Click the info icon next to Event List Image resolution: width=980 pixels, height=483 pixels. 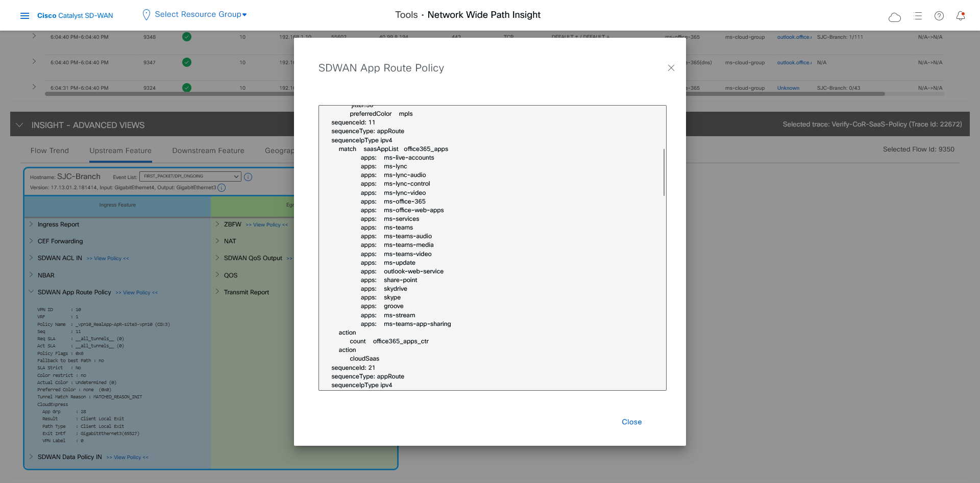[248, 177]
